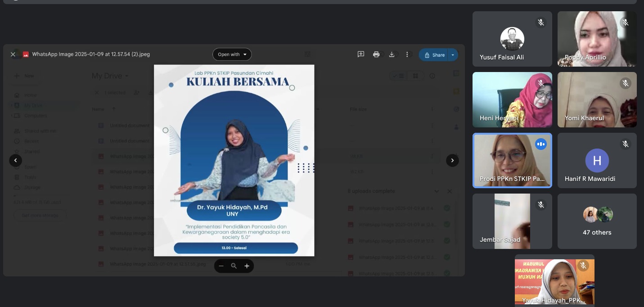This screenshot has width=644, height=307.
Task: Download the previewed image
Action: pyautogui.click(x=392, y=54)
